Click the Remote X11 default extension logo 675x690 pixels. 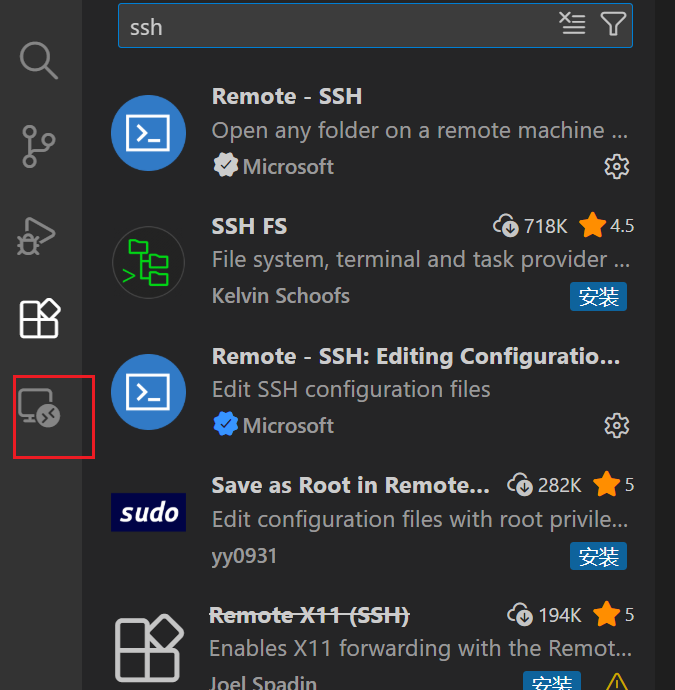[x=149, y=648]
